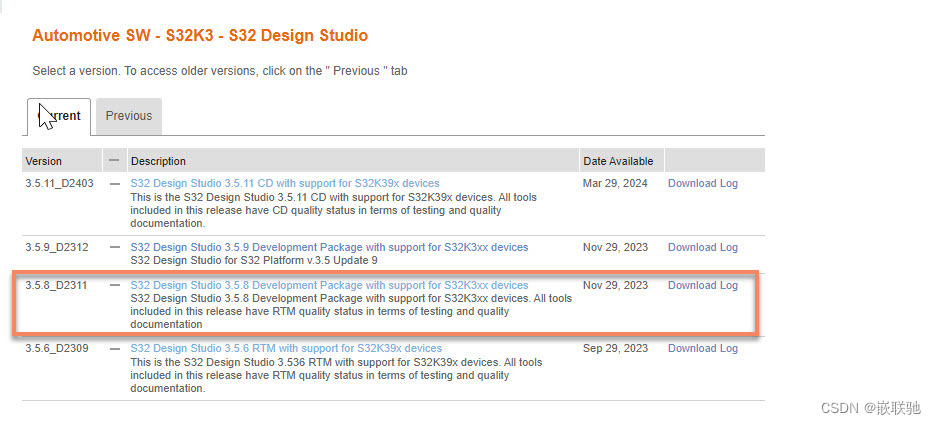Click the dash in the 3.5.6_D2309 row
The width and height of the screenshot is (936, 424).
click(x=115, y=349)
